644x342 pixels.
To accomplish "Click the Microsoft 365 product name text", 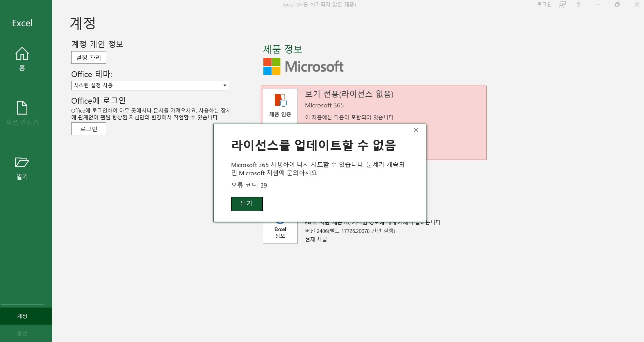I will (x=324, y=105).
